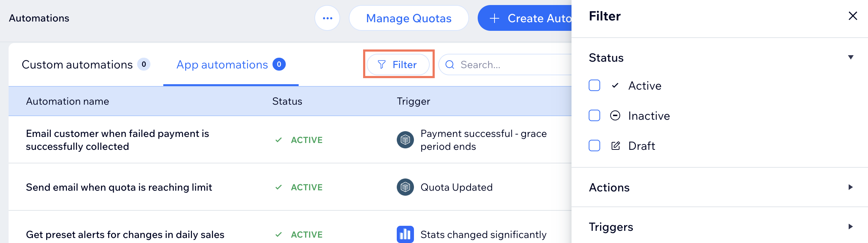Check the Active status checkbox
Screen dimensions: 868x243
(594, 86)
